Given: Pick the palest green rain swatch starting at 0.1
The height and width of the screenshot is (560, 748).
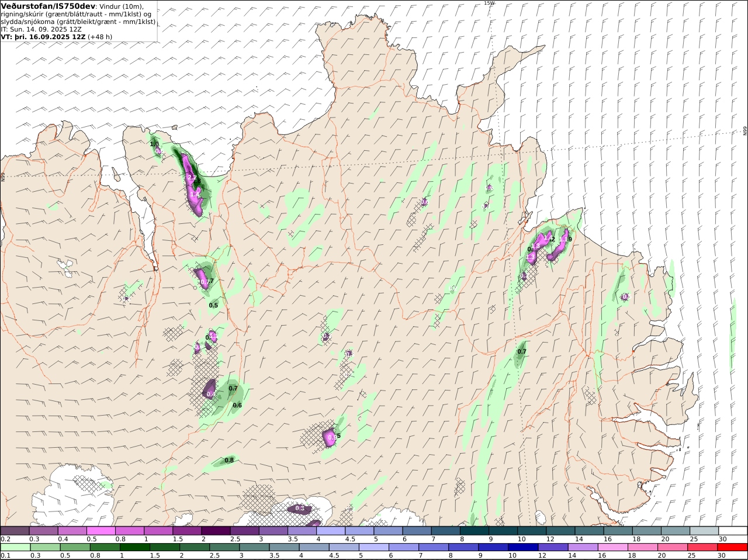Looking at the screenshot, I should tap(15, 547).
